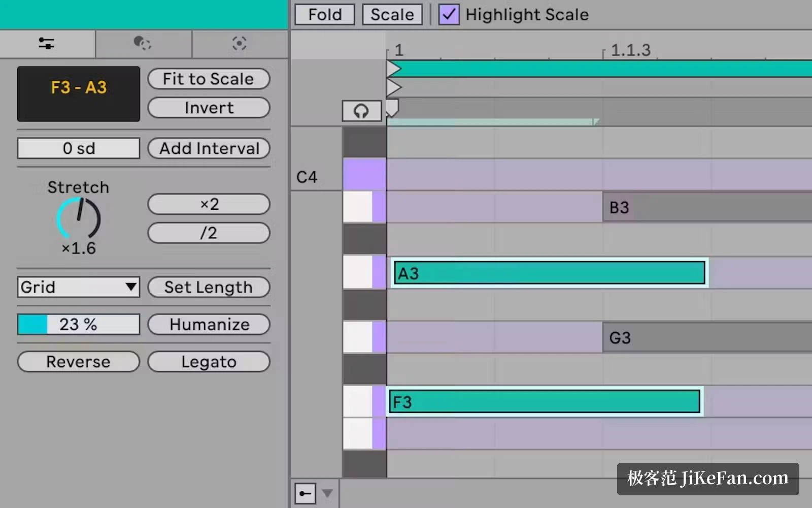Select the F3 MIDI note

pyautogui.click(x=544, y=402)
